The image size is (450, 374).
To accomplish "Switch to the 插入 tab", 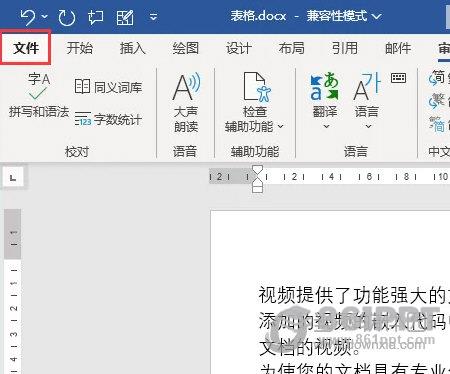I will [x=133, y=48].
